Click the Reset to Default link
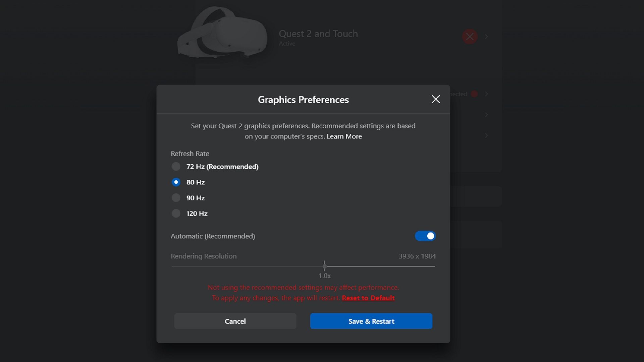Viewport: 644px width, 362px height. click(x=368, y=298)
